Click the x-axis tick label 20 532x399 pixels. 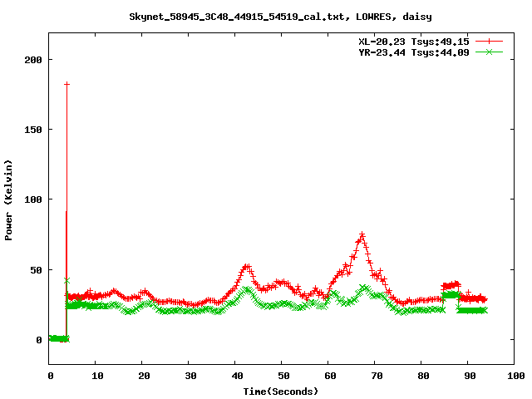pyautogui.click(x=144, y=376)
